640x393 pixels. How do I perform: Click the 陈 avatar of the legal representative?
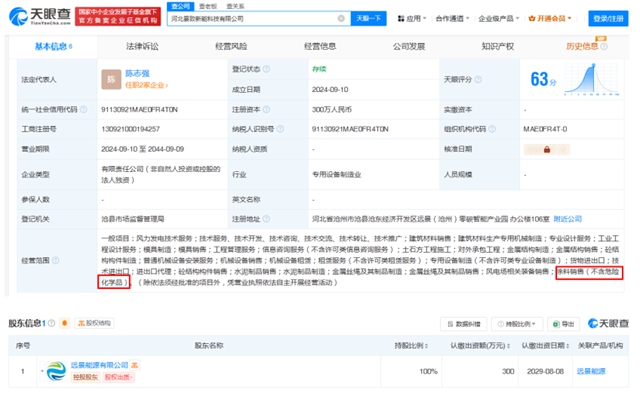(111, 79)
